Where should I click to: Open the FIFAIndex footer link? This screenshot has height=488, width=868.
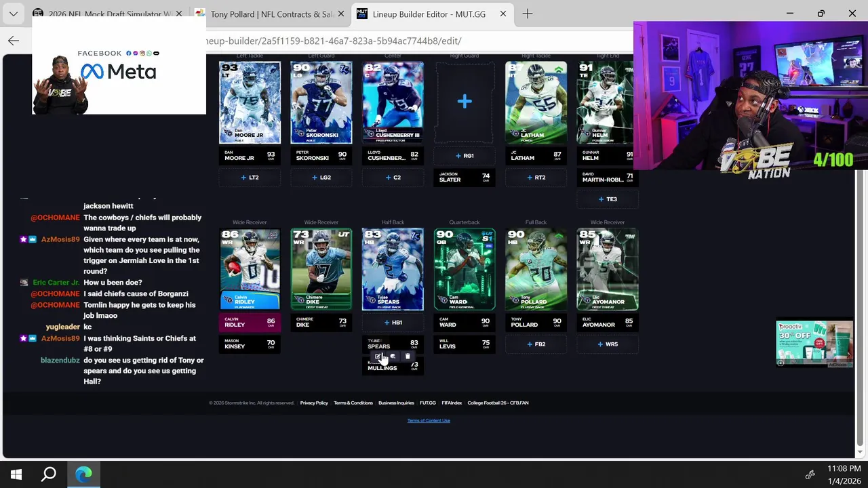pos(452,403)
